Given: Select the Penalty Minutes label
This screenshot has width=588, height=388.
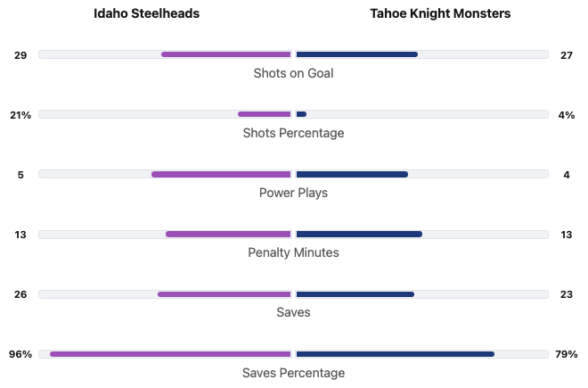Looking at the screenshot, I should (x=293, y=252).
